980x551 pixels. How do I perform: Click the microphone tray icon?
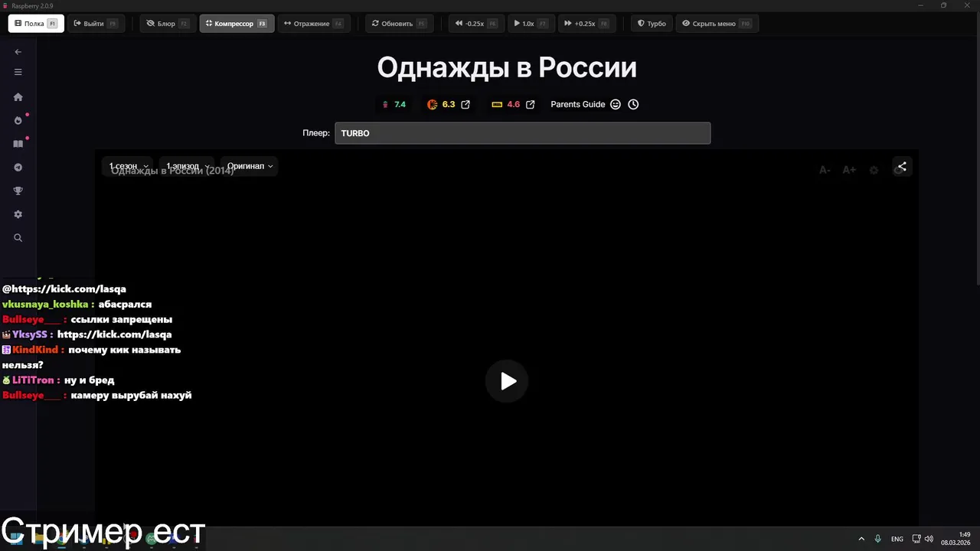pos(878,539)
